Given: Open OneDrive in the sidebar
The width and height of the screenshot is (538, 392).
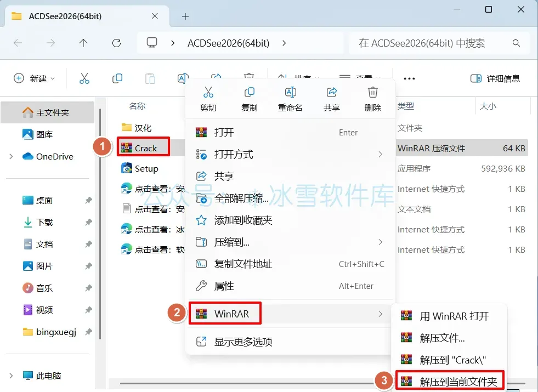Looking at the screenshot, I should pyautogui.click(x=47, y=156).
